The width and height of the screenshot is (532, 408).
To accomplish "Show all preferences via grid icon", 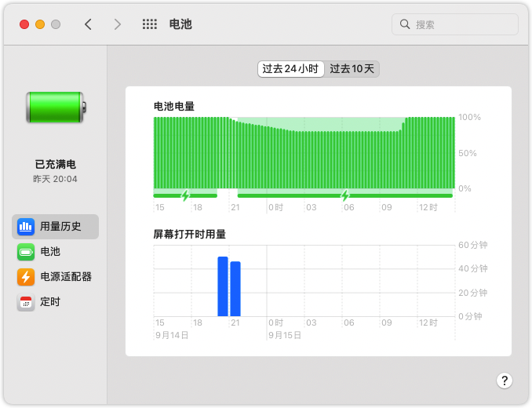I will coord(150,24).
